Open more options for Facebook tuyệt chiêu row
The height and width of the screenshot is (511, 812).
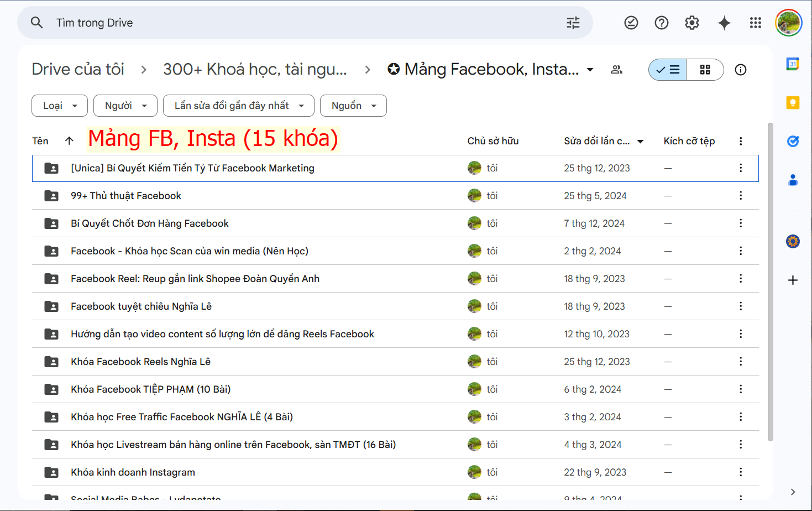(741, 306)
